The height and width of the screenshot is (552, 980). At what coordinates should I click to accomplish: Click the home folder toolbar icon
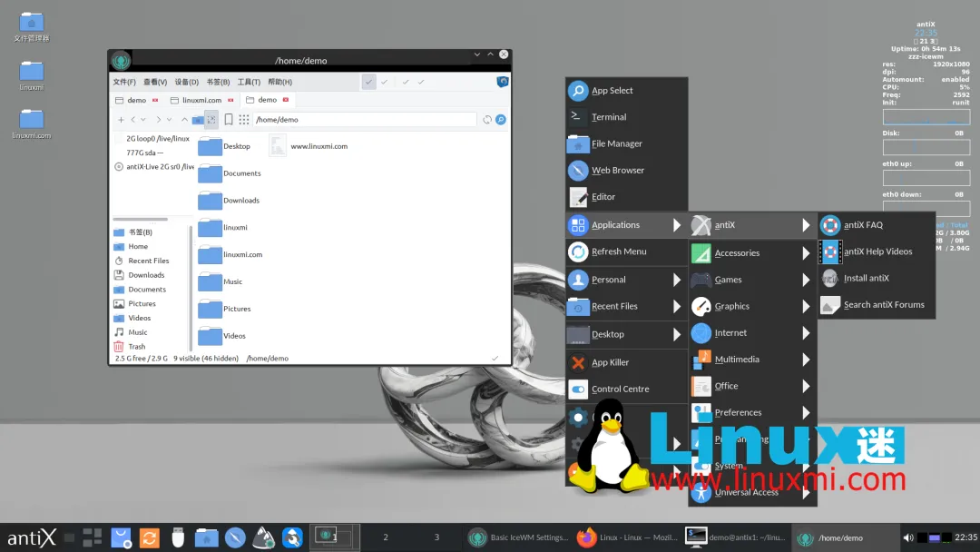(198, 120)
